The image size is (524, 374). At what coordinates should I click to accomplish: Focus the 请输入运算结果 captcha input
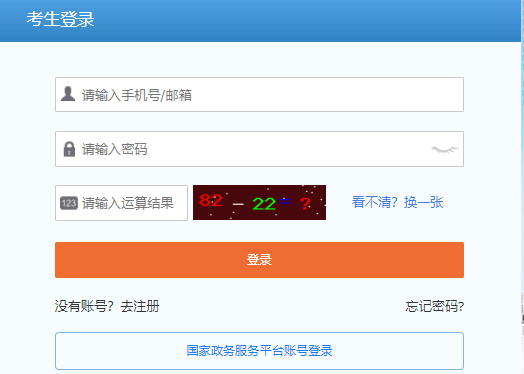coord(121,203)
